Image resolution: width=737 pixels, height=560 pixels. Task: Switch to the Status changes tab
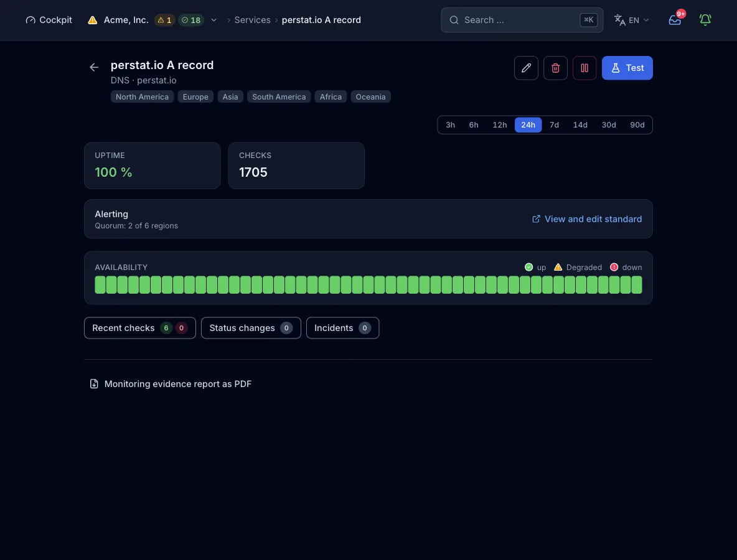[x=251, y=328]
